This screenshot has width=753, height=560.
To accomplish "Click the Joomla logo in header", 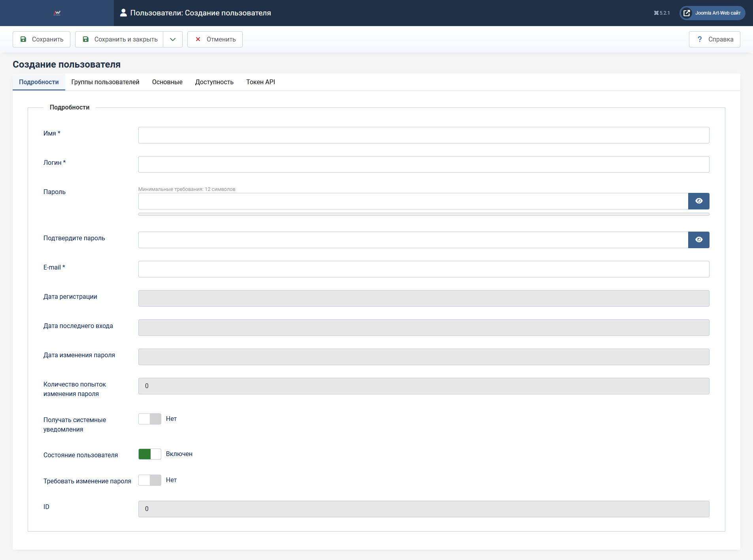I will tap(57, 13).
